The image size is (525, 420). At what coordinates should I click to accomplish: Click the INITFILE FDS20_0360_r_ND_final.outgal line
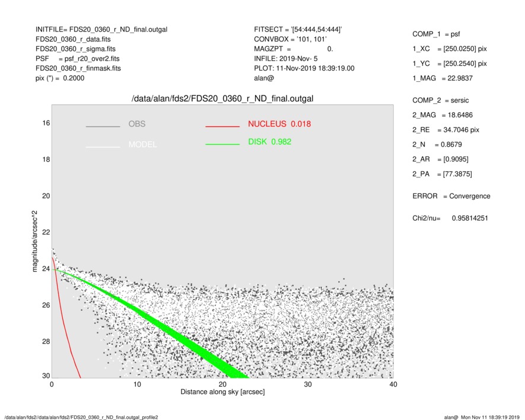101,30
